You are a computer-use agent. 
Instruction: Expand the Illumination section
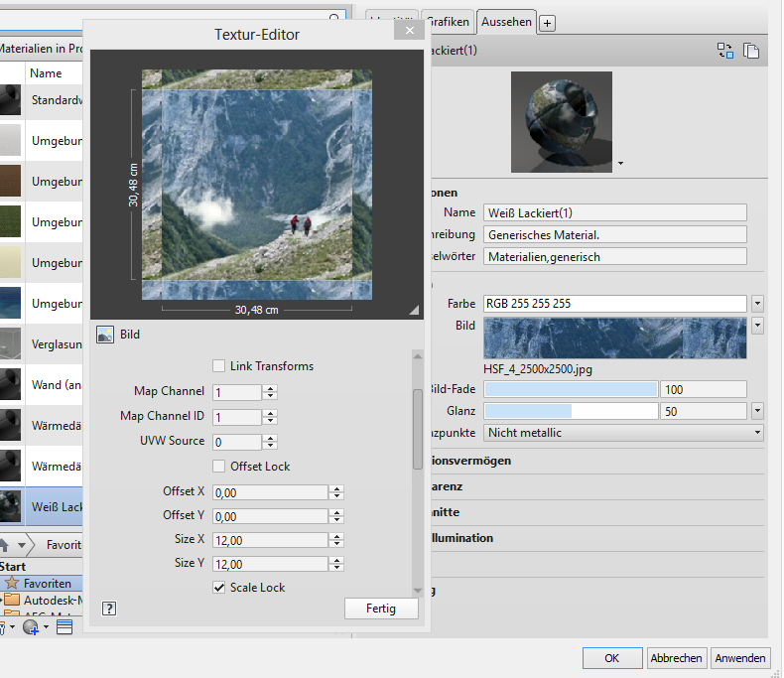point(462,538)
